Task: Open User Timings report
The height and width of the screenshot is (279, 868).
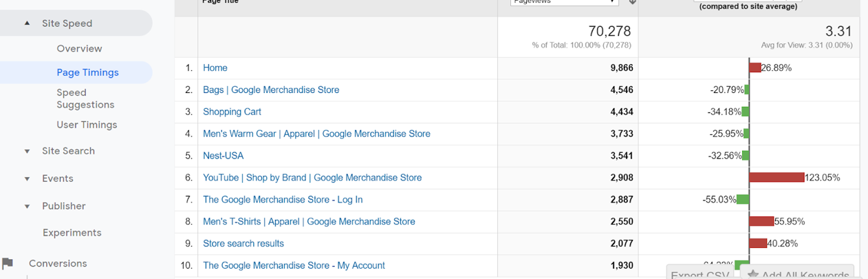Action: click(x=87, y=125)
